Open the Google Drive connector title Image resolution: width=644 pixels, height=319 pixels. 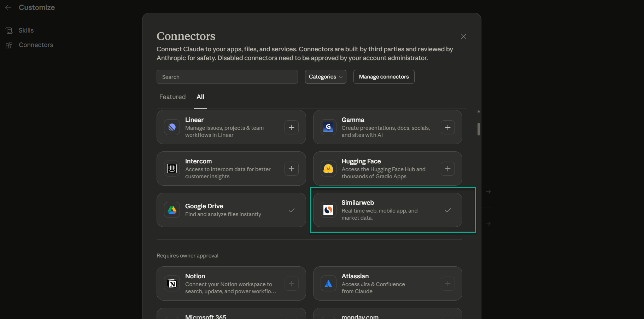(x=204, y=206)
